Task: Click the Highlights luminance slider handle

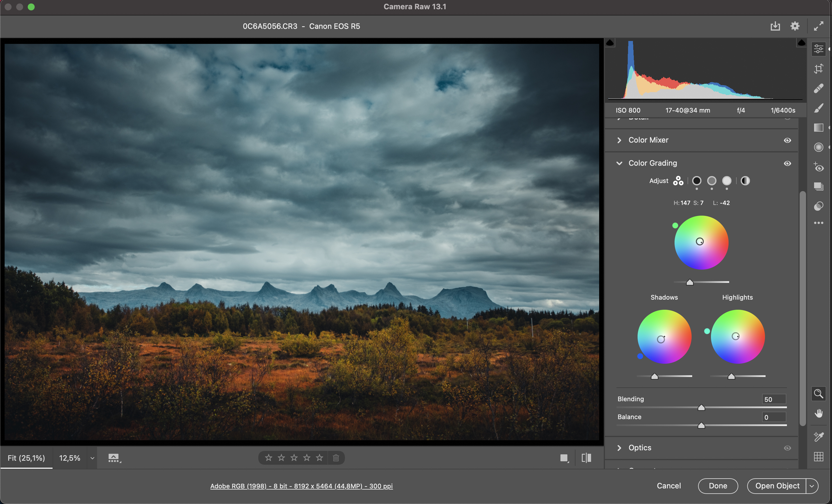Action: pos(731,376)
